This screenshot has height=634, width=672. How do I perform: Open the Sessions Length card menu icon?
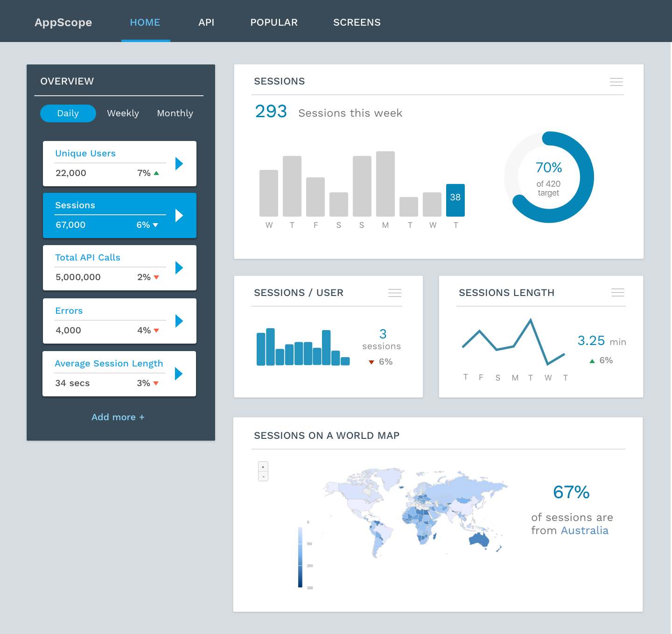pyautogui.click(x=617, y=292)
